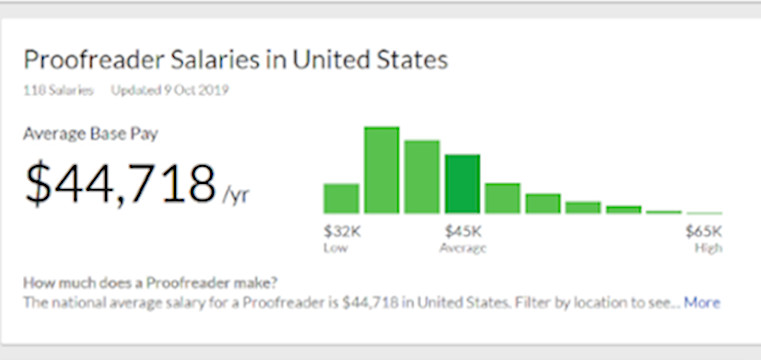Click the Average Base Pay label

pyautogui.click(x=91, y=134)
